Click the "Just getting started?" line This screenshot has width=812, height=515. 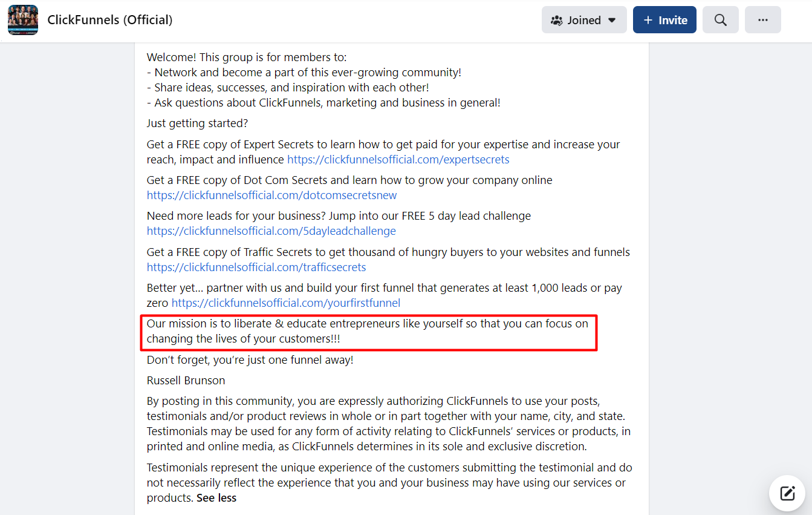tap(198, 123)
